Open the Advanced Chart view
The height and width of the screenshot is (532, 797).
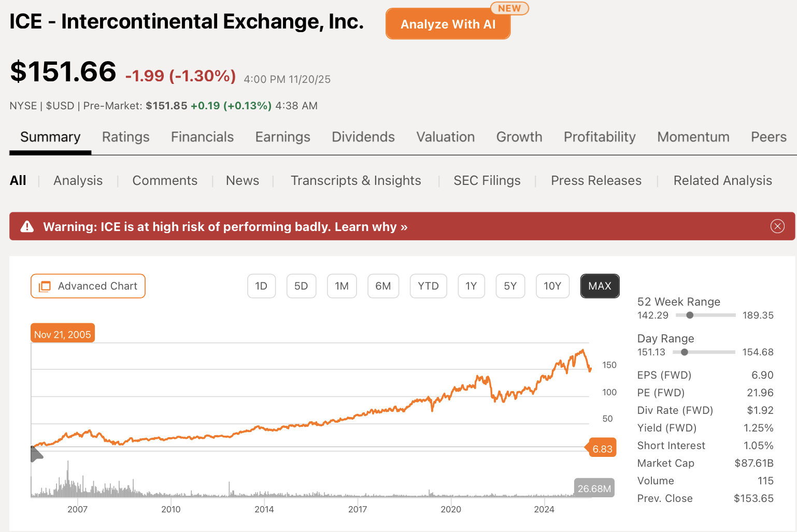click(88, 286)
